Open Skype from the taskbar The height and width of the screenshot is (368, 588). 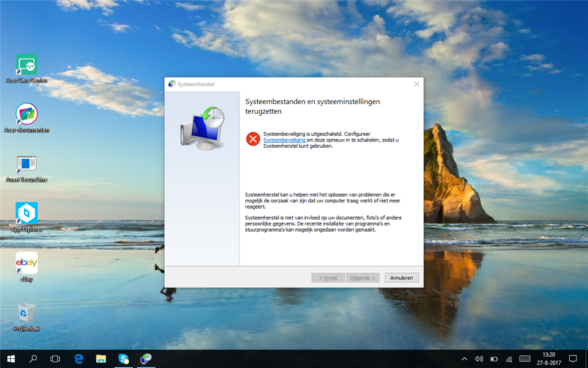(x=123, y=359)
